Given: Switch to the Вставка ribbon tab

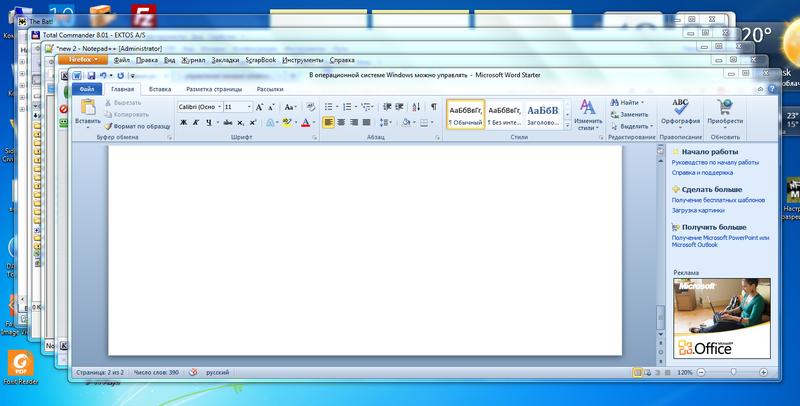Looking at the screenshot, I should [x=160, y=89].
